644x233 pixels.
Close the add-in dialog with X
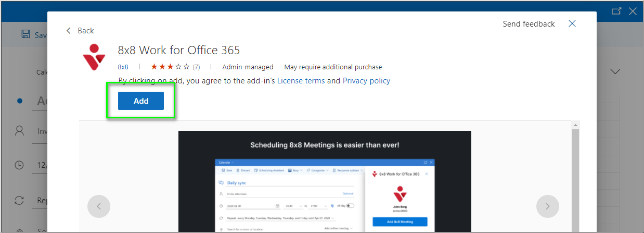point(572,23)
